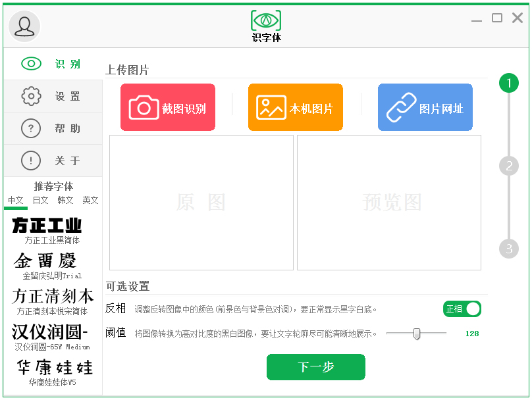
Task: Start 截图识别 screenshot recognition
Action: coord(167,107)
